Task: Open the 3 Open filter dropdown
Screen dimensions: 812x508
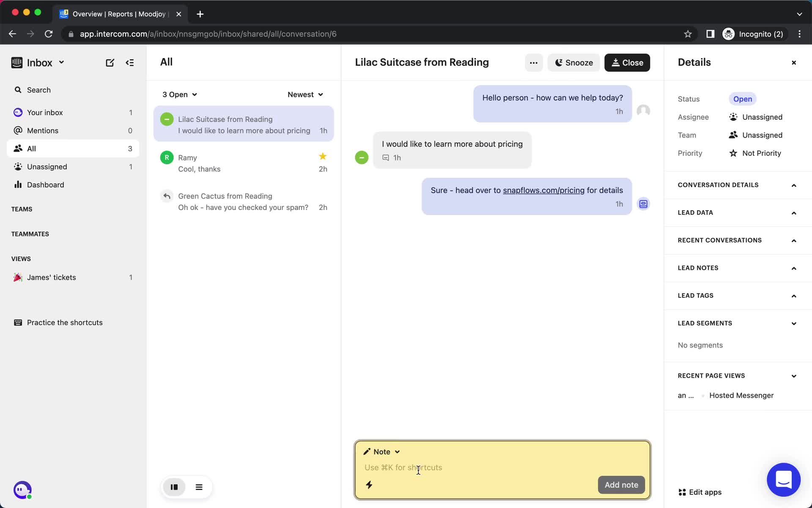Action: point(180,94)
